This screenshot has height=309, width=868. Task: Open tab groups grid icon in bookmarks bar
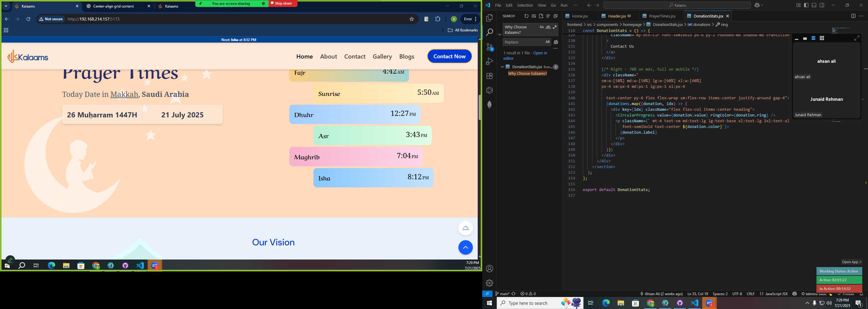click(6, 30)
